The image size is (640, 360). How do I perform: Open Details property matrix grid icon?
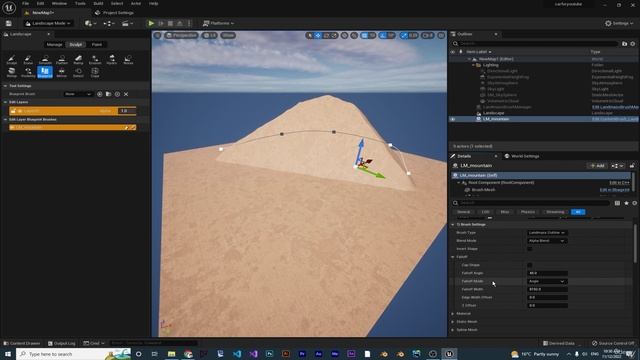coord(617,203)
